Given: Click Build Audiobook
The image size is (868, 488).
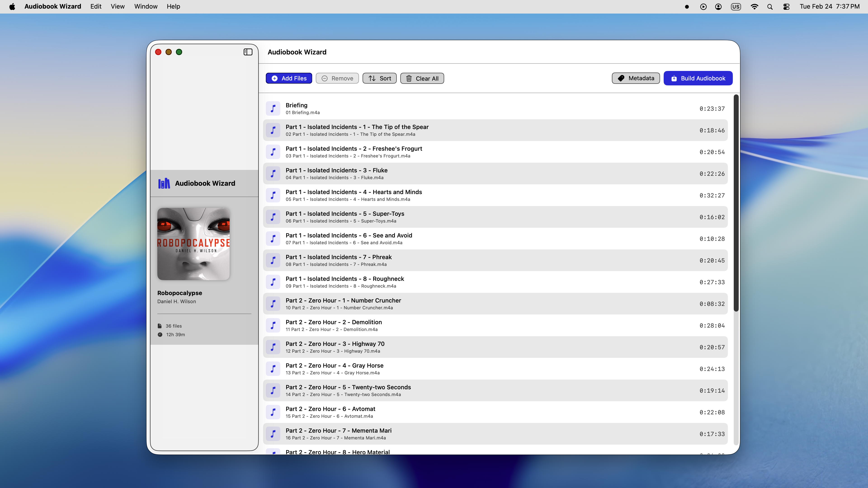Looking at the screenshot, I should (698, 78).
